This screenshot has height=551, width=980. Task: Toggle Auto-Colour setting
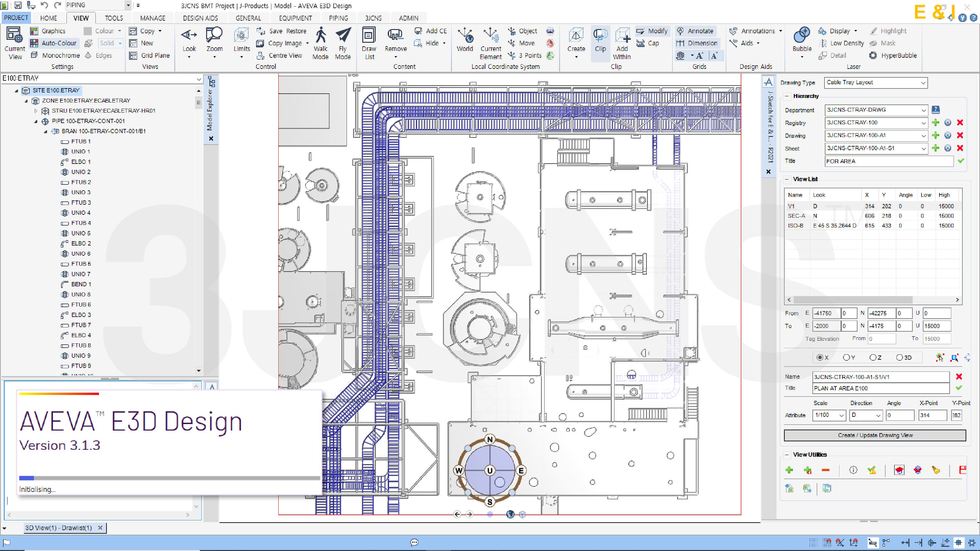click(54, 43)
